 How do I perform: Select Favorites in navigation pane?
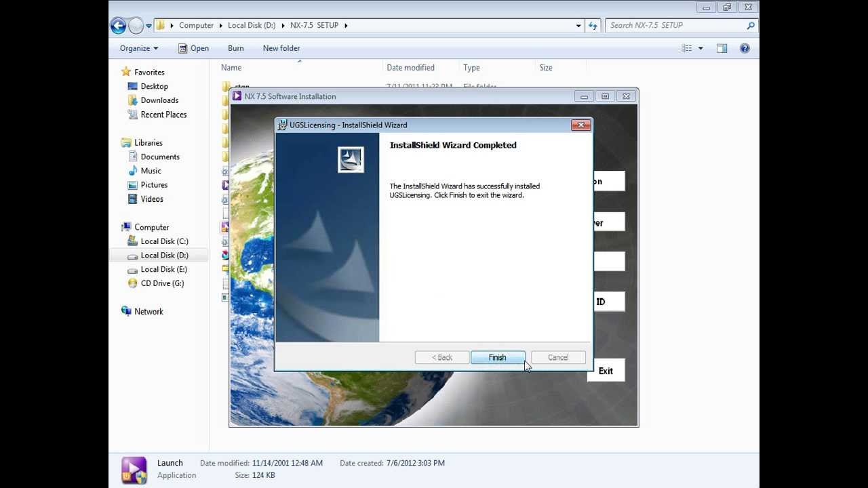tap(149, 72)
